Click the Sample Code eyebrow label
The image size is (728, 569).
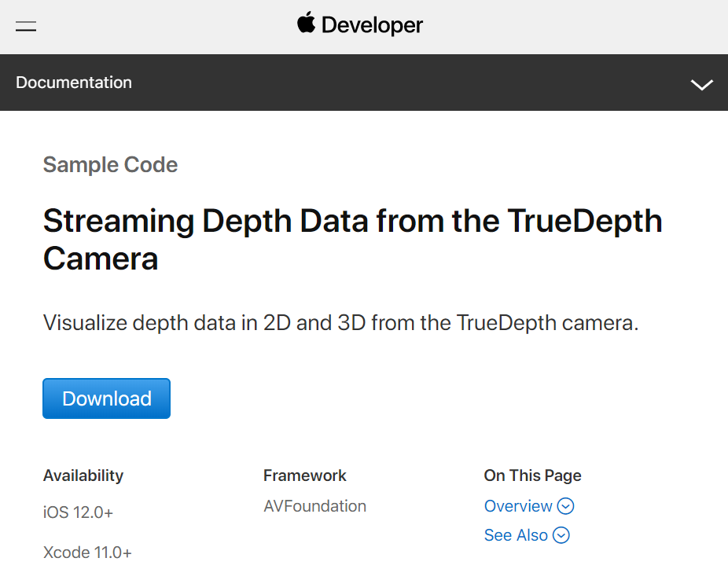tap(111, 165)
